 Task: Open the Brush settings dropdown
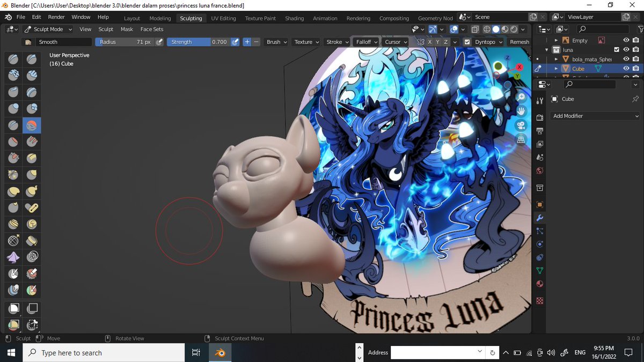pos(277,42)
